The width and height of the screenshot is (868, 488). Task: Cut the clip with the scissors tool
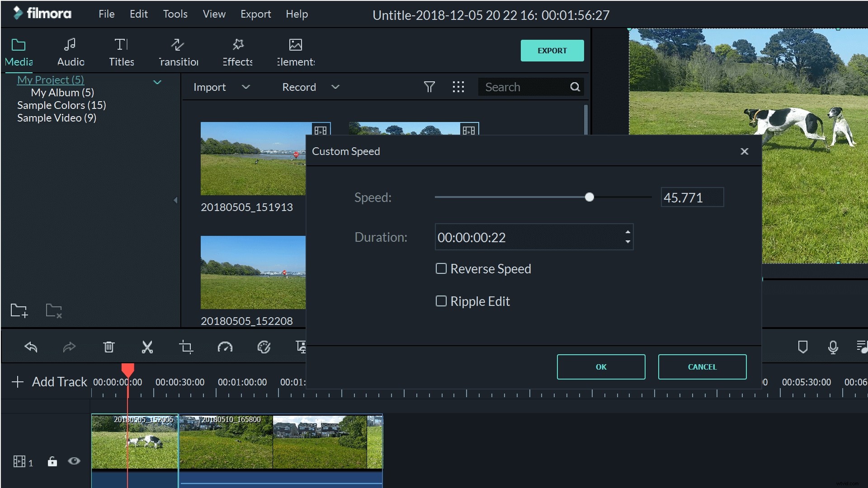(x=147, y=347)
